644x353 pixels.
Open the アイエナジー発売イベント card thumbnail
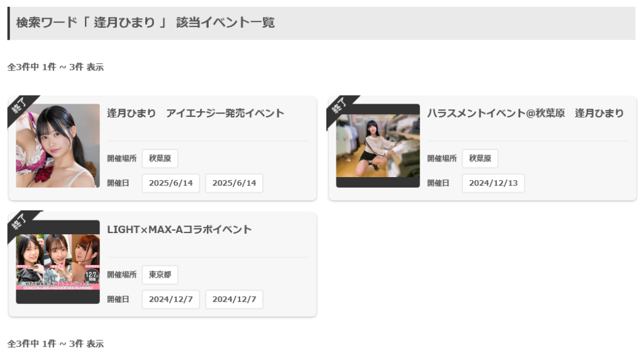(x=58, y=146)
